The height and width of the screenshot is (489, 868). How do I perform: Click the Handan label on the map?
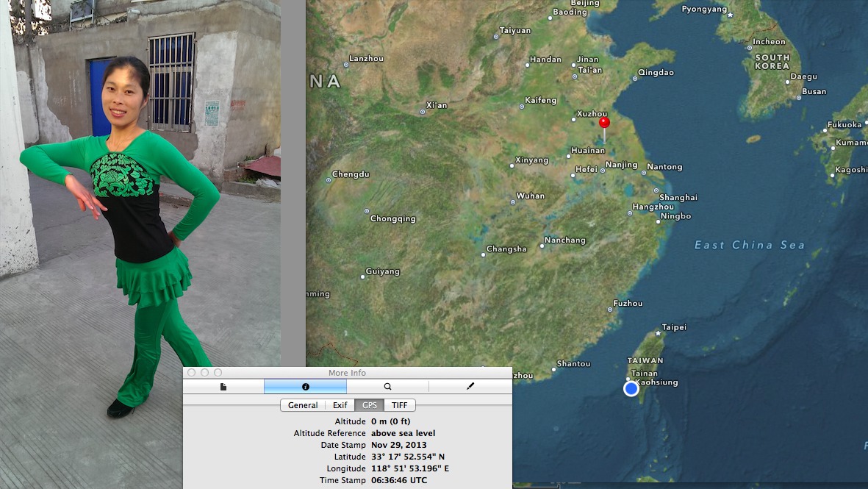(545, 60)
